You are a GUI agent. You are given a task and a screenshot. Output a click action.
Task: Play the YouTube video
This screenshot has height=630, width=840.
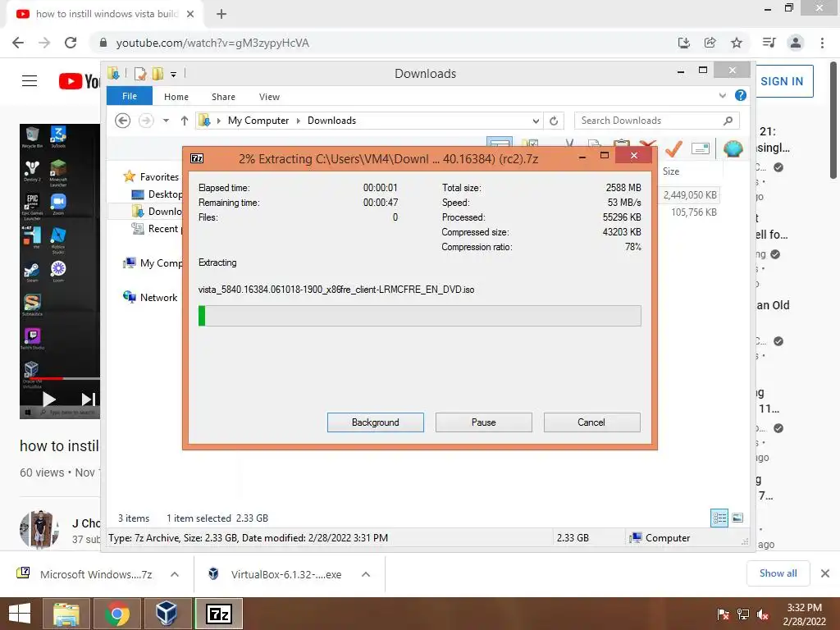point(48,399)
